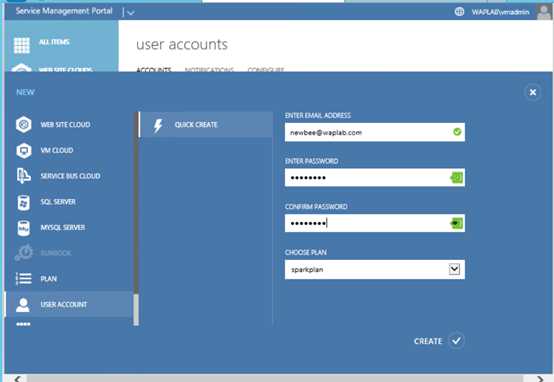Open the Web Site Cloud icon

click(24, 124)
